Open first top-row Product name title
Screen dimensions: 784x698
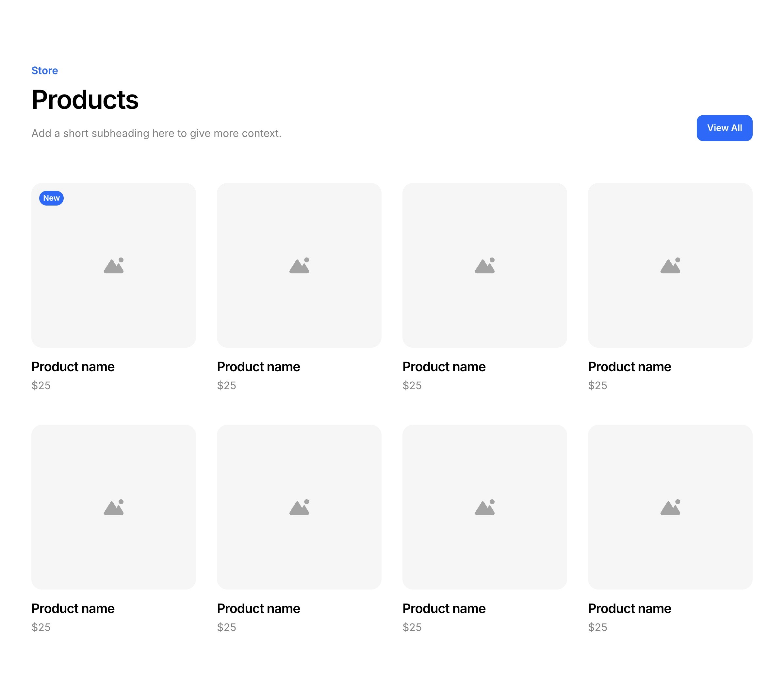[x=73, y=367]
